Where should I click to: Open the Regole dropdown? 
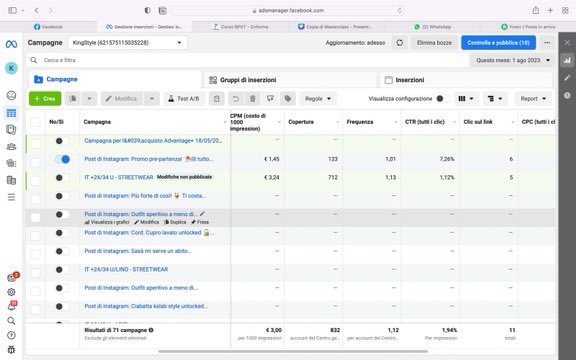tap(318, 98)
